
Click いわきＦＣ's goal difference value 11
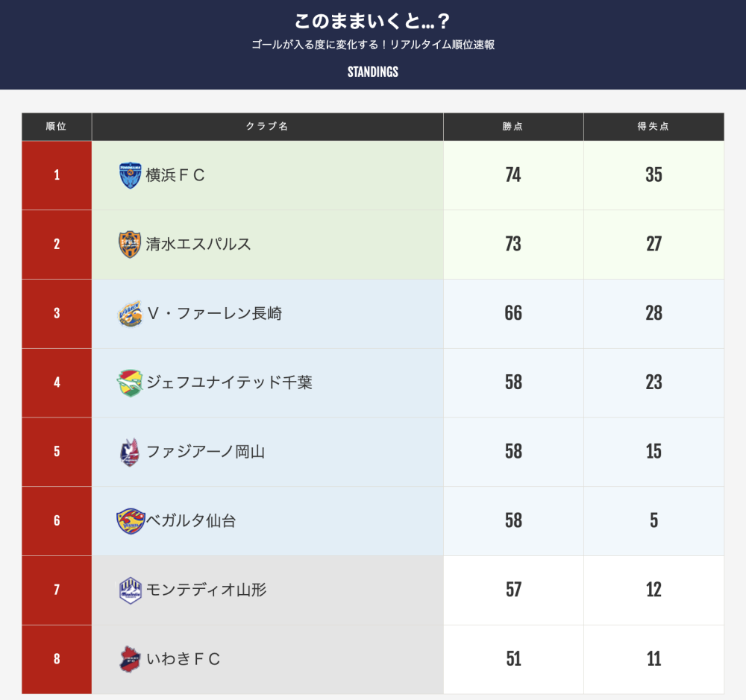pos(653,659)
